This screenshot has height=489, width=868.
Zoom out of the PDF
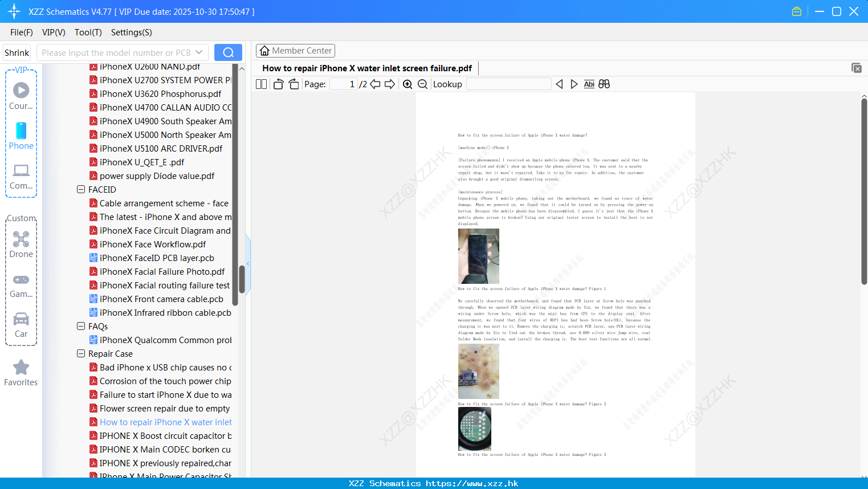click(423, 84)
